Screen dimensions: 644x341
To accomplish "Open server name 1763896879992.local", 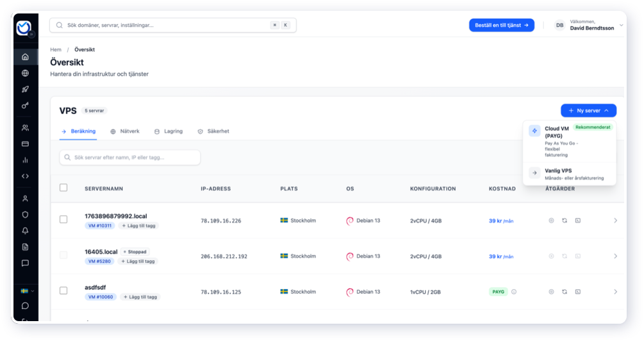I will coord(116,216).
